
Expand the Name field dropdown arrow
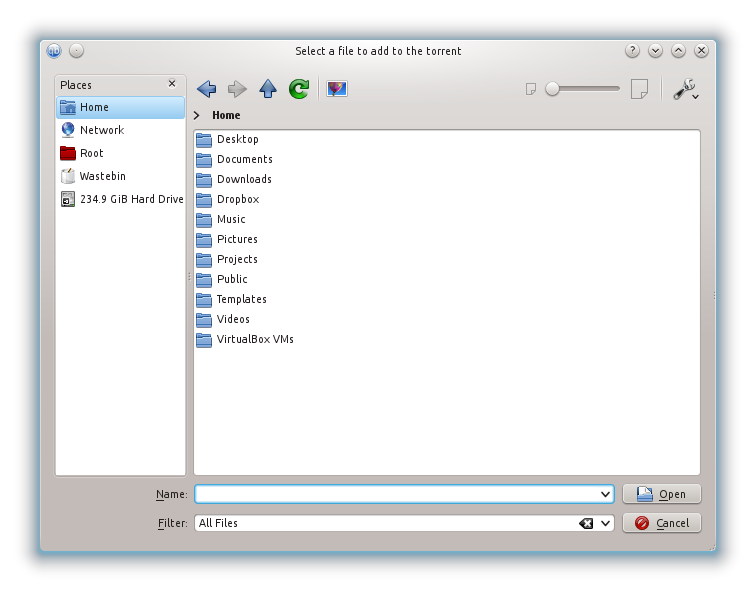pyautogui.click(x=605, y=494)
